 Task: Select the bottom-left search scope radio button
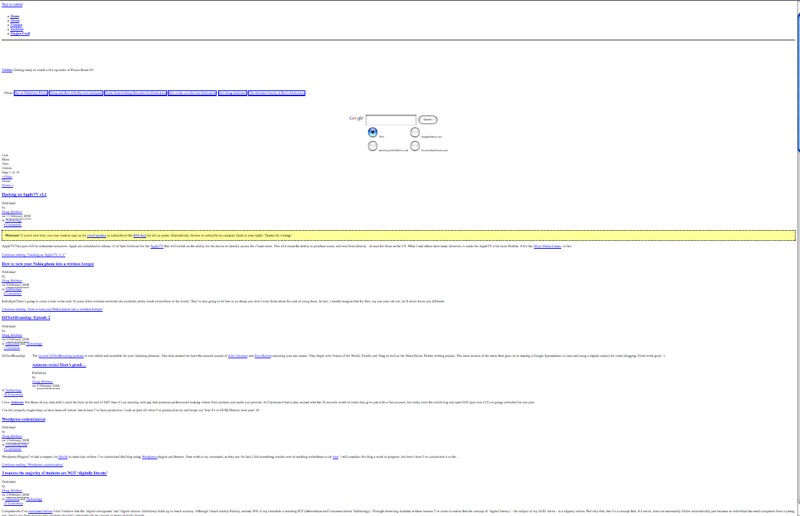tap(373, 146)
